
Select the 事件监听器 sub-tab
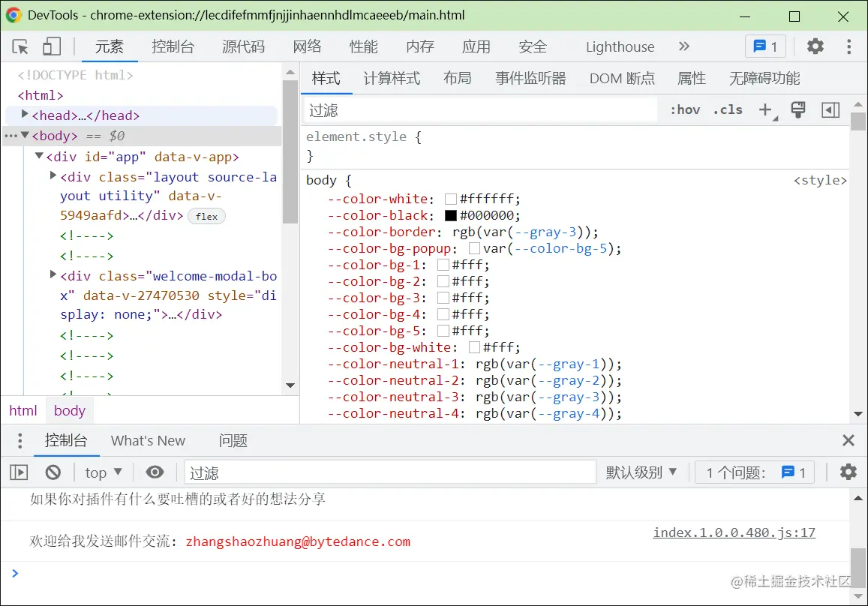(x=530, y=79)
